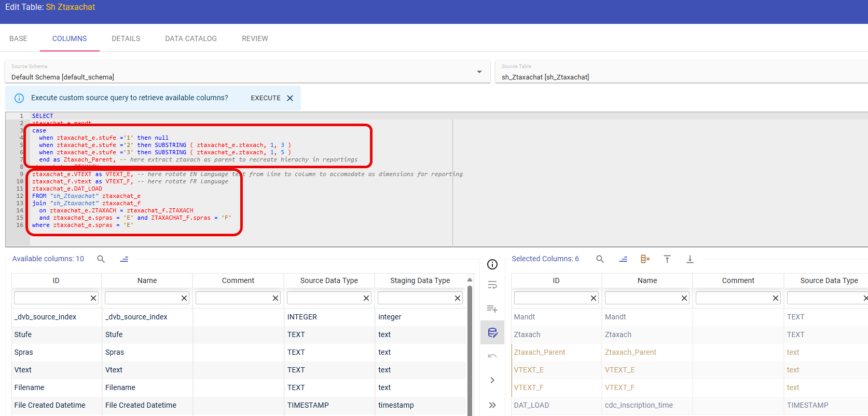Search the Available columns list

(101, 259)
